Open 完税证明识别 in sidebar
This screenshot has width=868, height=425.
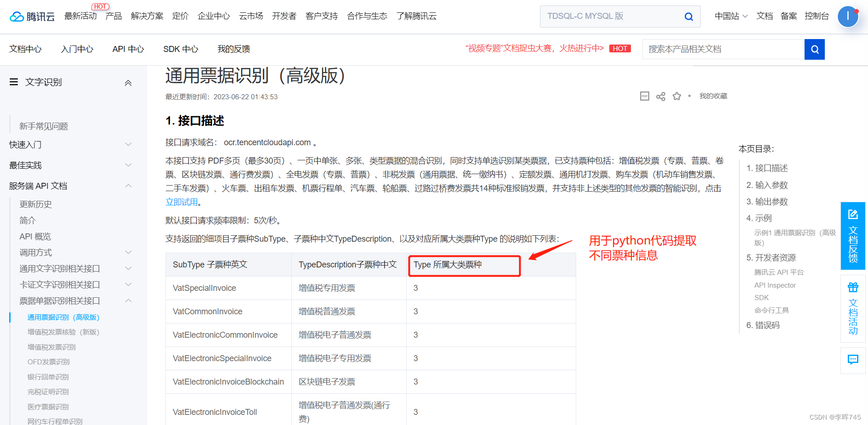pos(48,391)
